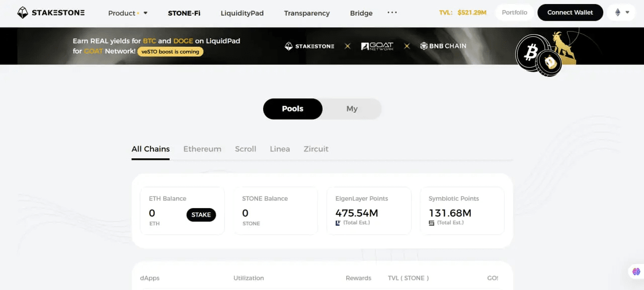The height and width of the screenshot is (290, 644).
Task: Click the GOAT Network logo in banner
Action: click(x=377, y=46)
